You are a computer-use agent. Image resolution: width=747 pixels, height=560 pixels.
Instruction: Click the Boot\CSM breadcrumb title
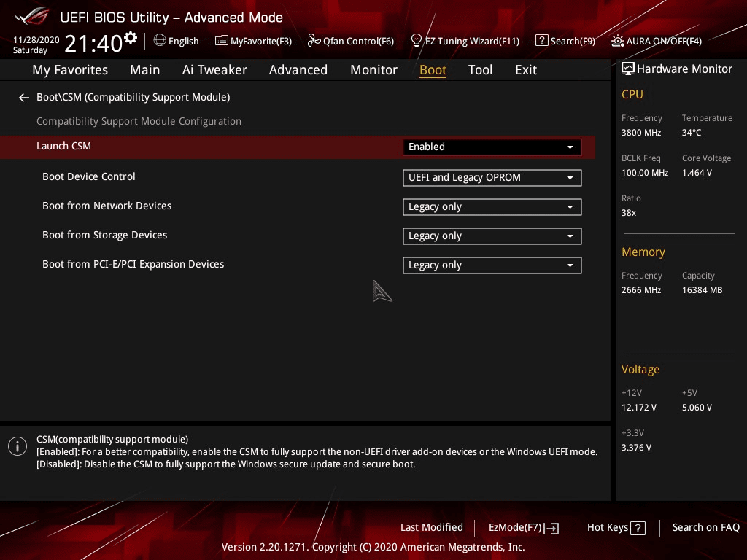tap(133, 97)
